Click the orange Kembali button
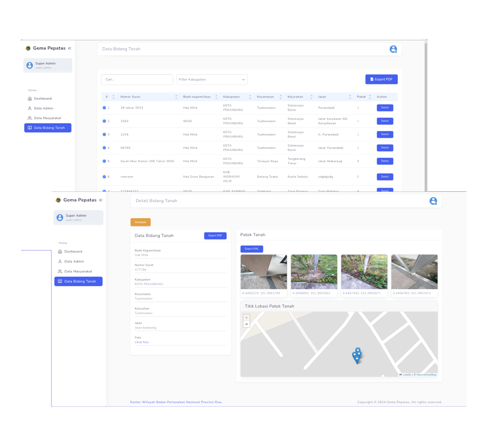This screenshot has width=491, height=448. [140, 222]
